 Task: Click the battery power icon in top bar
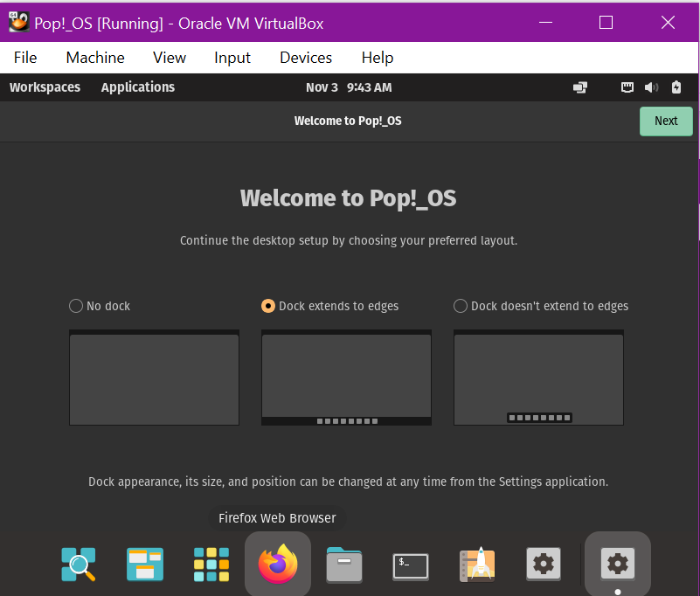click(x=676, y=87)
